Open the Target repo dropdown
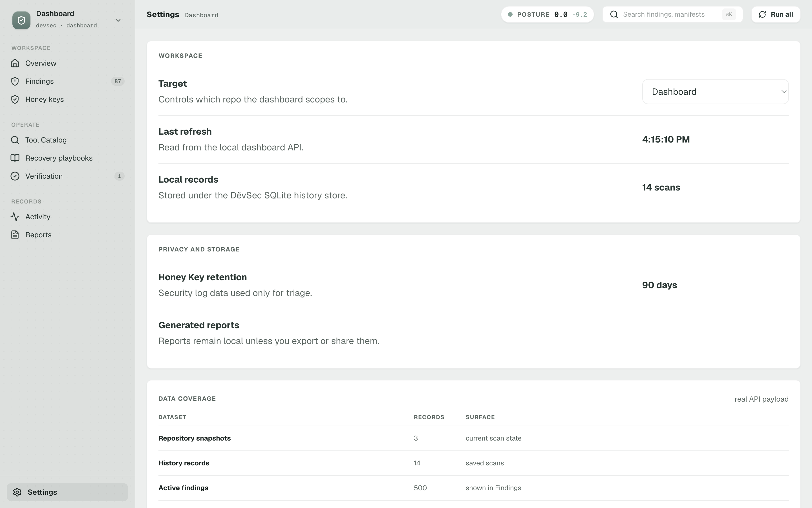The height and width of the screenshot is (508, 812). click(x=715, y=92)
